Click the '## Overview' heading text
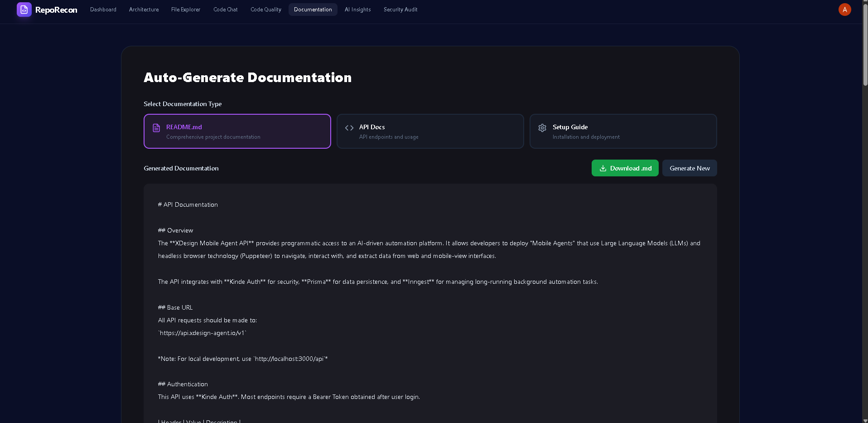Screen dimensions: 868x423 click(176, 231)
